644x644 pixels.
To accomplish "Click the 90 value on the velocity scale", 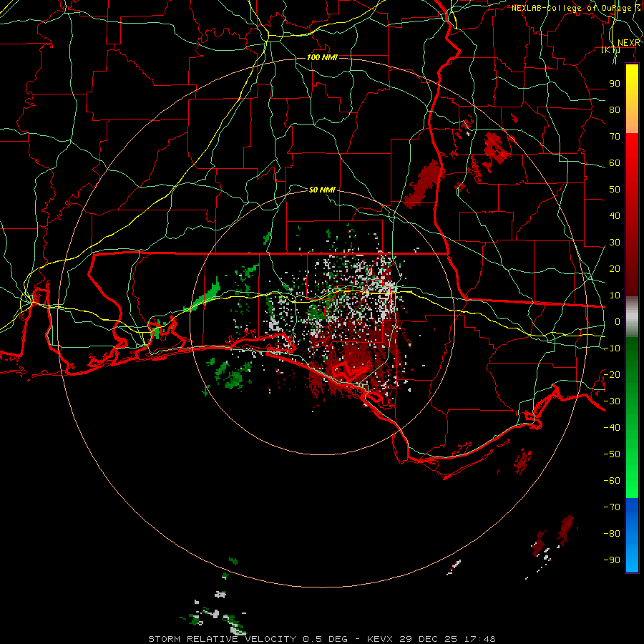I will point(615,84).
